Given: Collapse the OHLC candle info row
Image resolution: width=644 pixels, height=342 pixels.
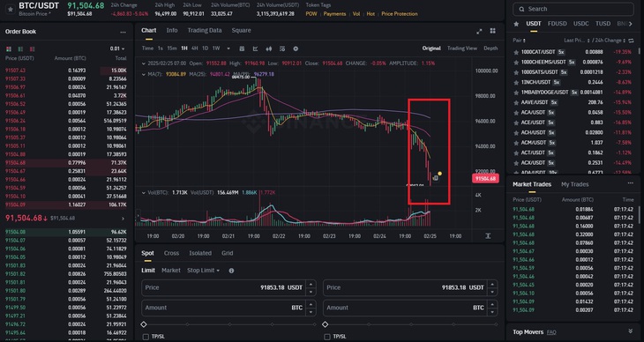Looking at the screenshot, I should [x=143, y=63].
